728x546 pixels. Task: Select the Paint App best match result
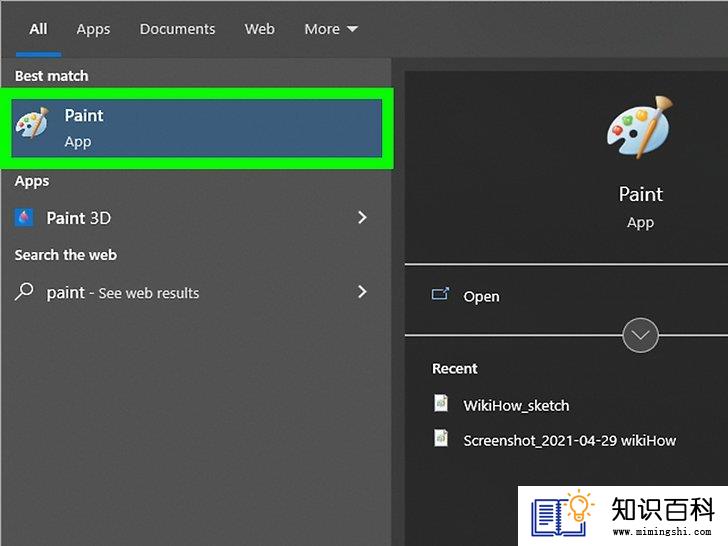point(197,128)
